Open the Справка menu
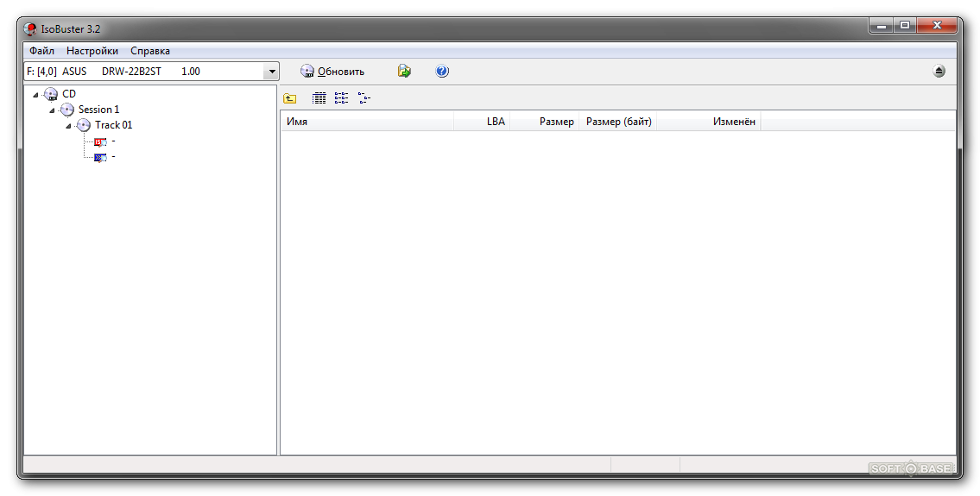The width and height of the screenshot is (980, 496). [150, 51]
